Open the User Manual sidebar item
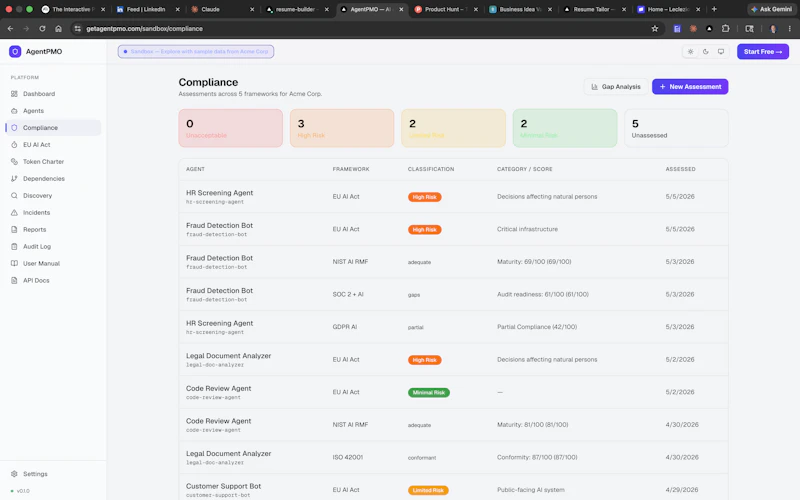The height and width of the screenshot is (500, 800). click(x=41, y=263)
